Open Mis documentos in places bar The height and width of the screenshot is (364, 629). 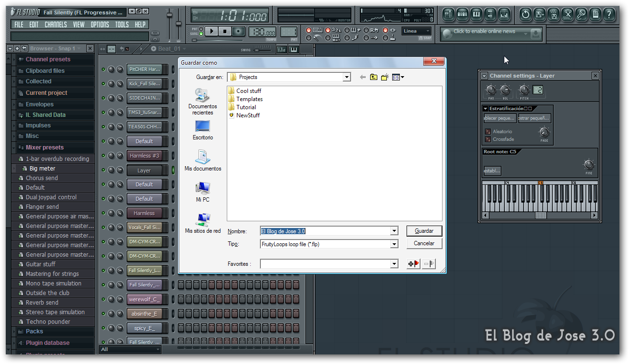coord(203,160)
